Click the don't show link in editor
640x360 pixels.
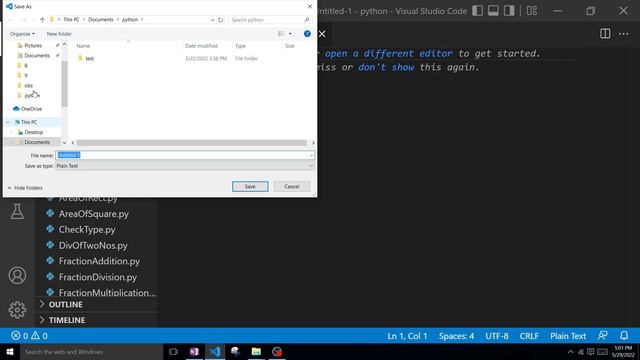pyautogui.click(x=386, y=67)
